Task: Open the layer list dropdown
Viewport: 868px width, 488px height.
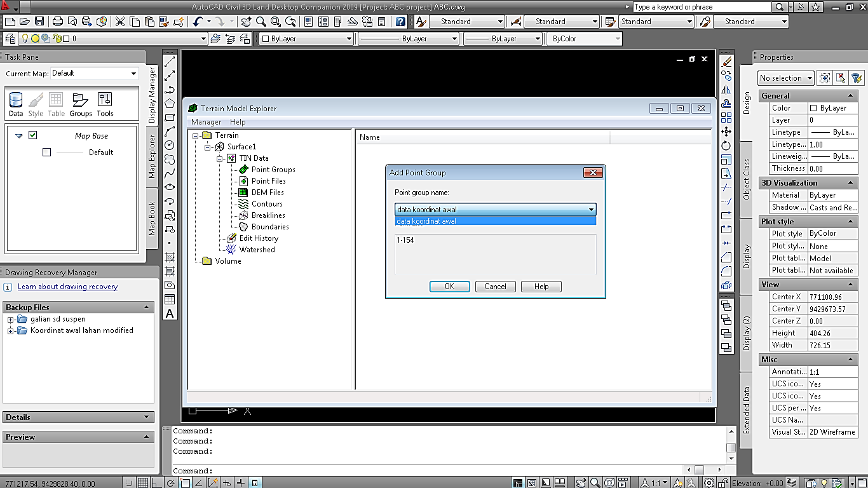Action: click(x=203, y=39)
